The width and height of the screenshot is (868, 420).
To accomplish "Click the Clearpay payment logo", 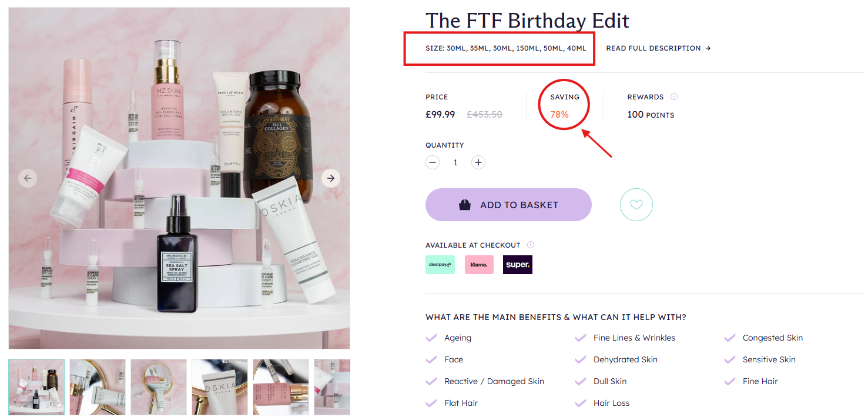I will click(x=440, y=265).
